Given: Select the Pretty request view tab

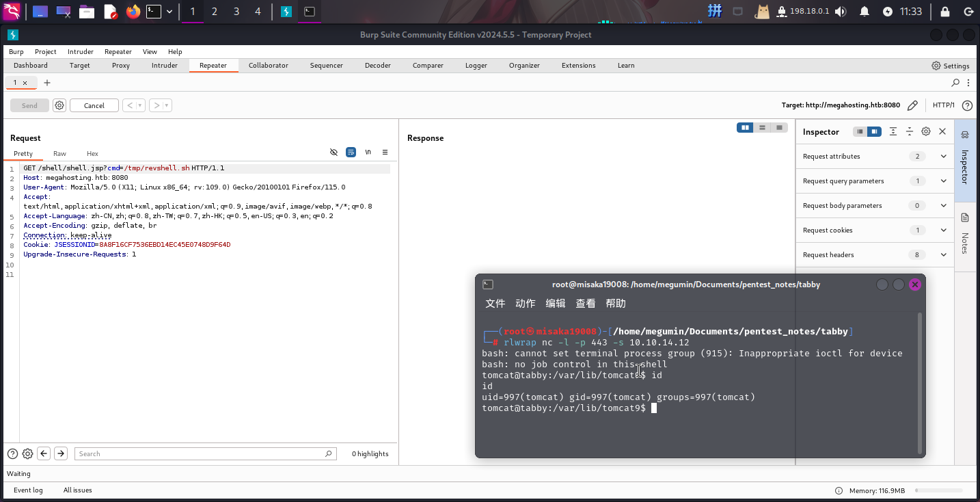Looking at the screenshot, I should pyautogui.click(x=23, y=154).
